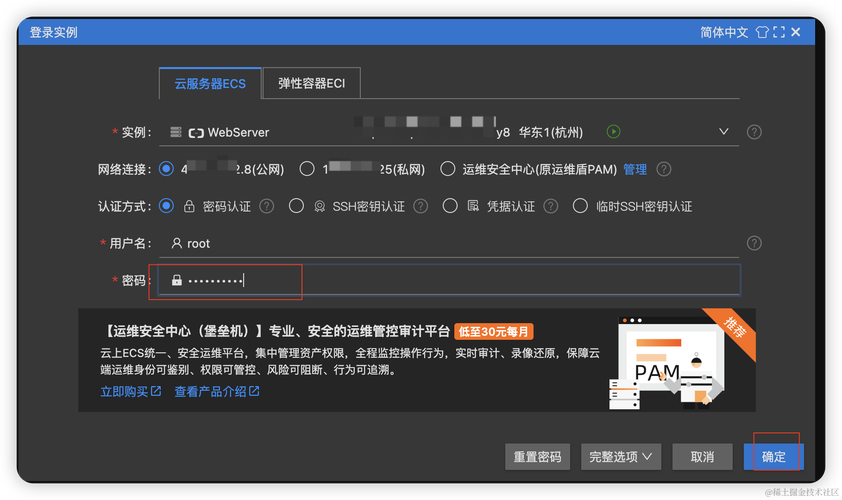Expand the 实例 WebServer dropdown arrow

(723, 132)
